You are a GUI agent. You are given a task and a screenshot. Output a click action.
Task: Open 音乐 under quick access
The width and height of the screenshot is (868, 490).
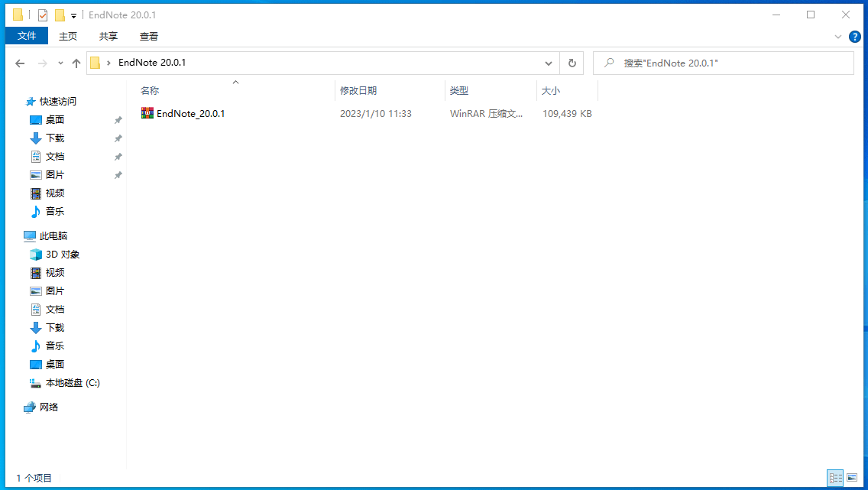point(55,211)
